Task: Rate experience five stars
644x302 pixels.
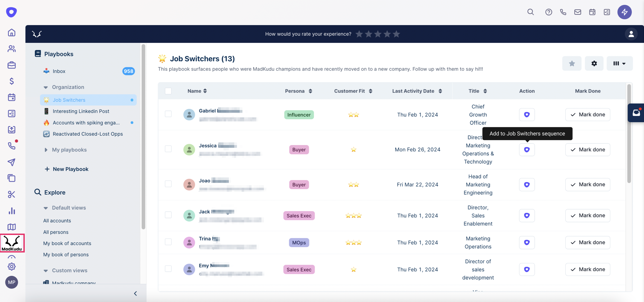Action: point(396,34)
